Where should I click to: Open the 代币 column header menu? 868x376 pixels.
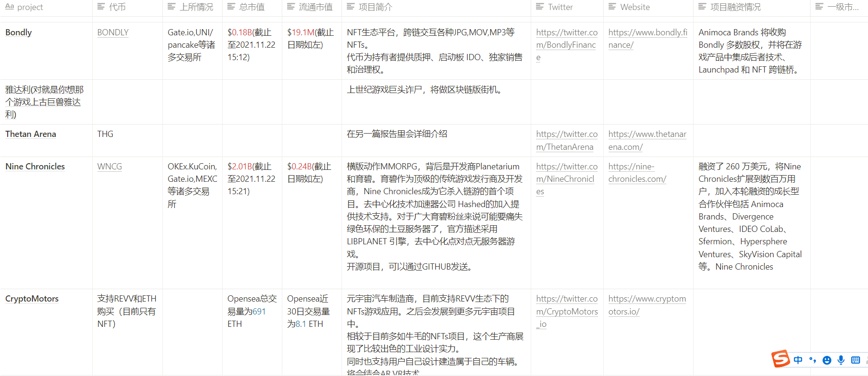click(128, 7)
